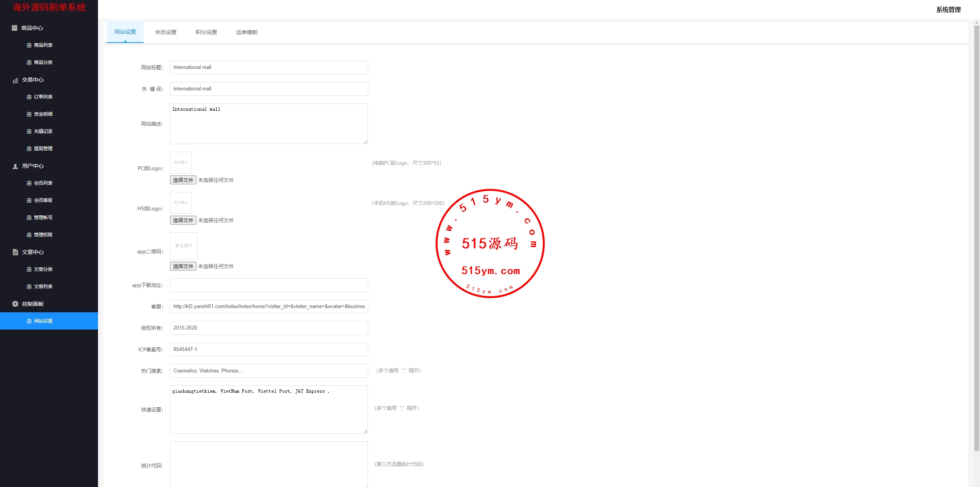Screen dimensions: 980x487
Task: Open 会员等级 in the sidebar
Action: 43,200
